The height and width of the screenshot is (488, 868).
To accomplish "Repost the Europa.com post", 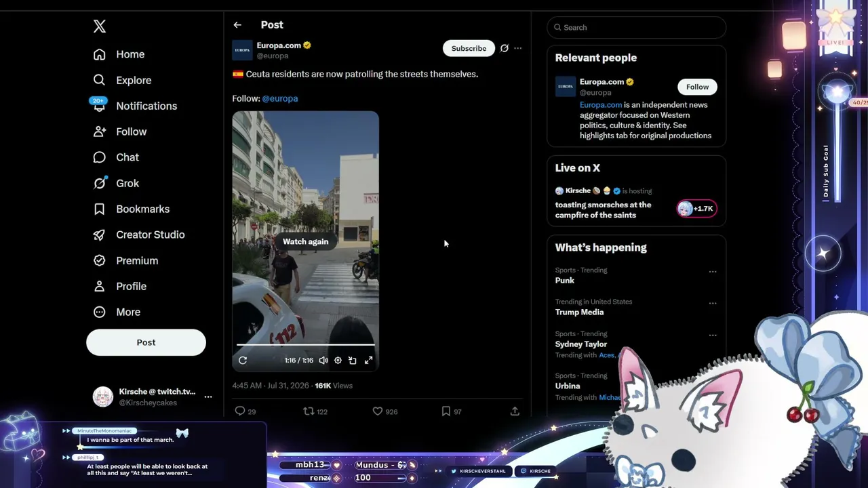I will (x=309, y=411).
